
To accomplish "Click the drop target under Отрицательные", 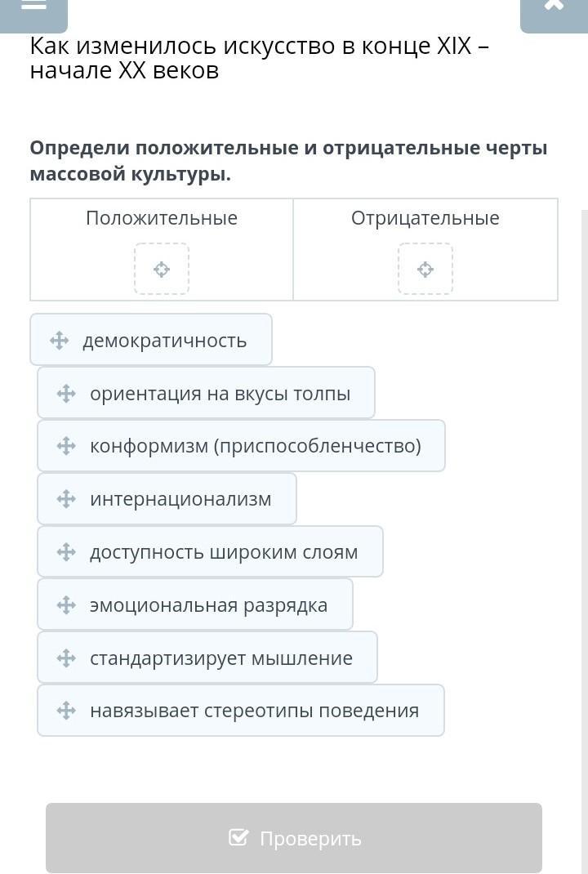I will (x=425, y=269).
